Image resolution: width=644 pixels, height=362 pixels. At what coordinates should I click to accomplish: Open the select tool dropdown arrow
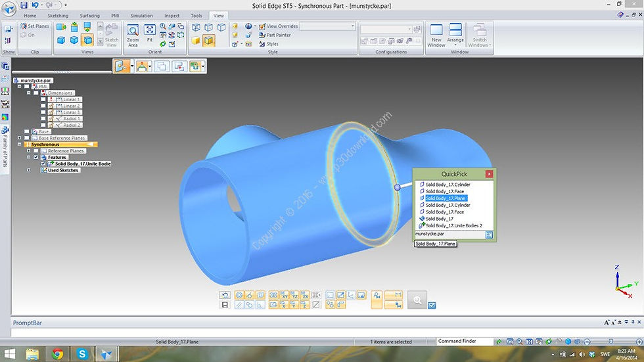pos(132,66)
